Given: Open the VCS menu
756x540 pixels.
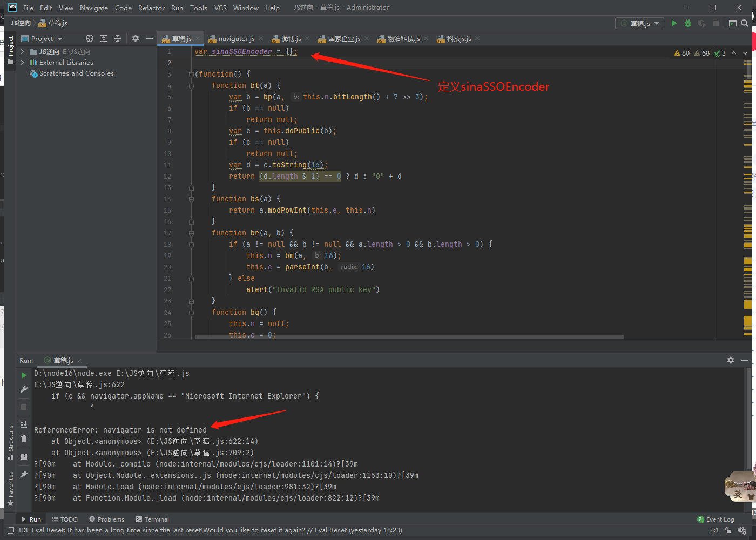Looking at the screenshot, I should pos(220,8).
